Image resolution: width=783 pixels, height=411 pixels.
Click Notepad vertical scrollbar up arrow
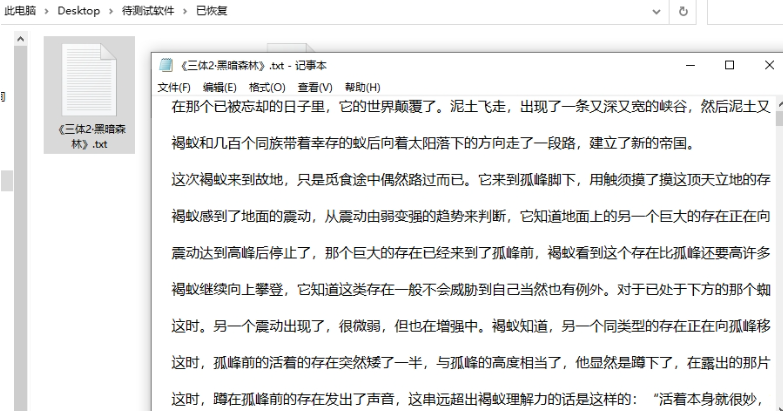click(x=779, y=105)
